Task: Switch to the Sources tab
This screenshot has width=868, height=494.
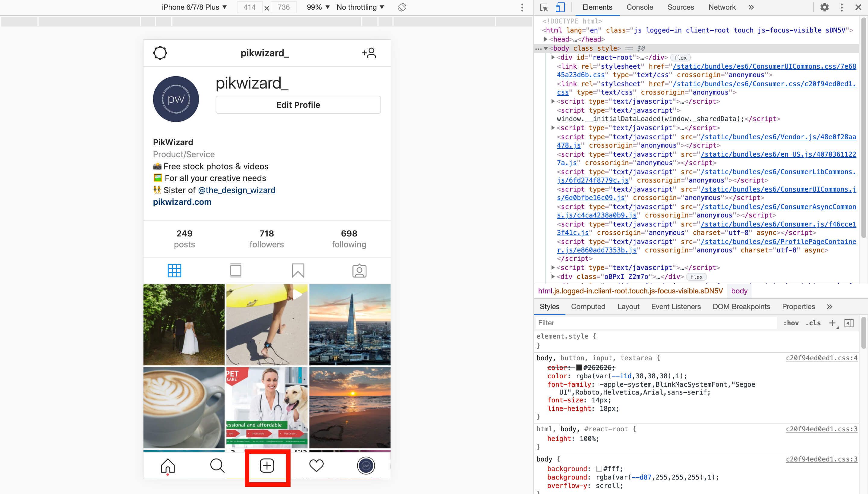Action: coord(681,7)
